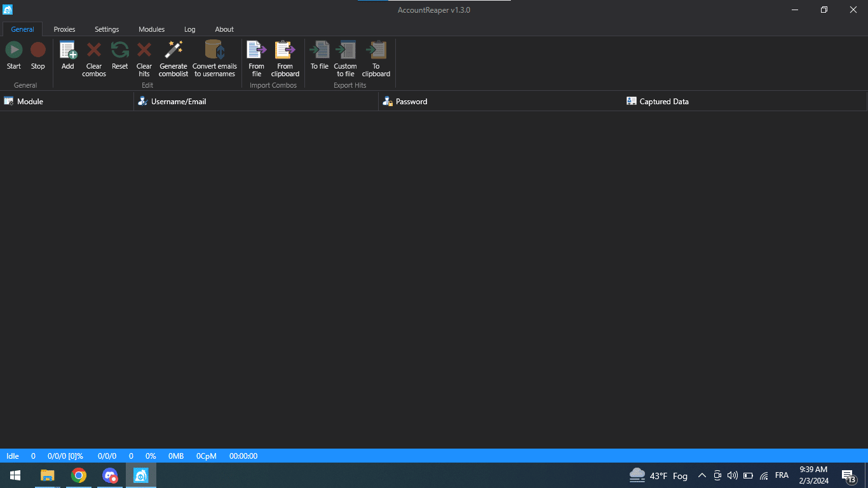The width and height of the screenshot is (868, 488).
Task: Show hidden system tray icons
Action: point(702,475)
